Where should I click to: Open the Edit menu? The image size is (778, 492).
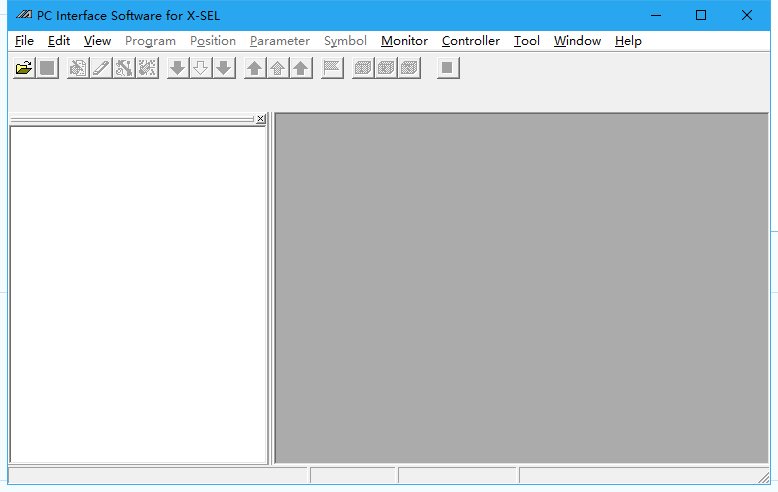point(59,41)
